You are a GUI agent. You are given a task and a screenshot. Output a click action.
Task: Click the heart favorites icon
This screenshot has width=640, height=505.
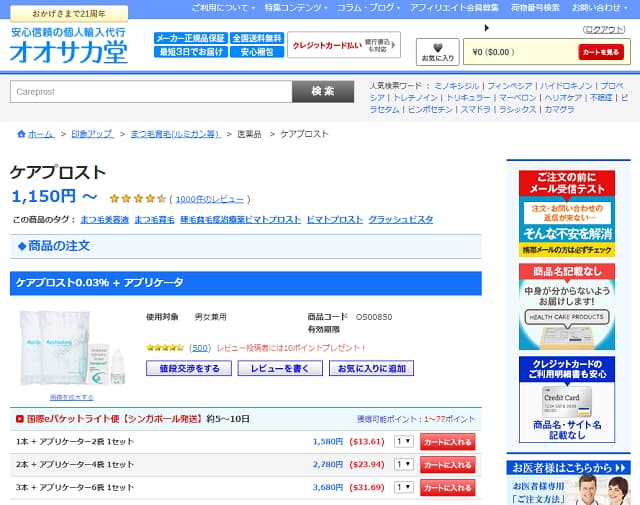pos(438,47)
